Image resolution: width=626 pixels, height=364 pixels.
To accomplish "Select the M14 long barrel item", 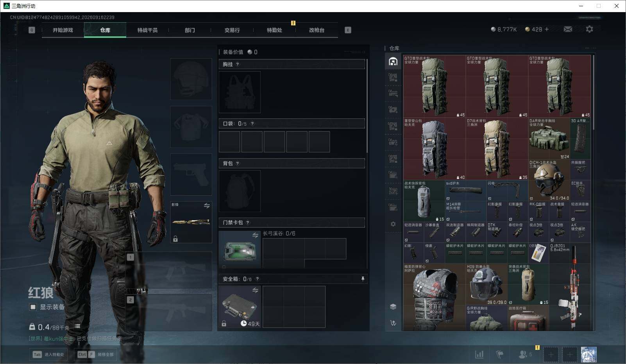I will point(465,211).
